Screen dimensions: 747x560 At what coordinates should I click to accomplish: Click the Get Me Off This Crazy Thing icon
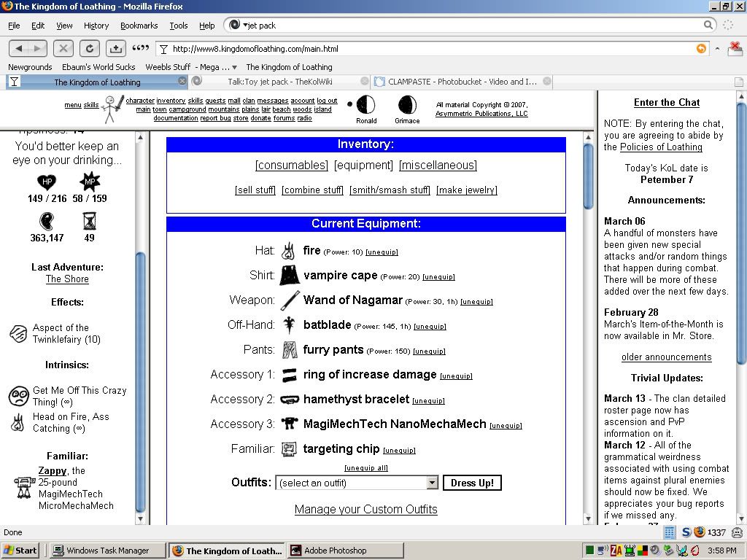click(x=18, y=396)
